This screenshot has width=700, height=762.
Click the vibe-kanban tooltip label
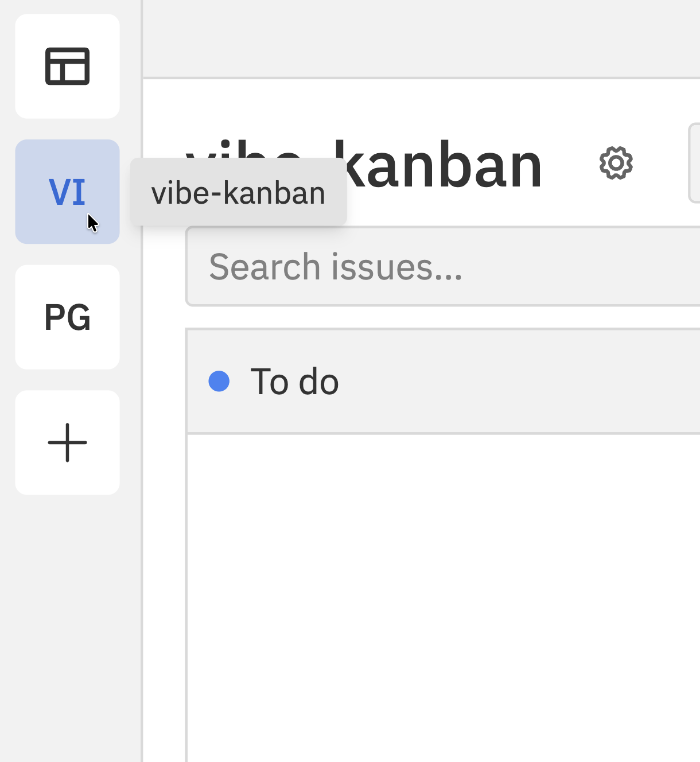pos(238,192)
